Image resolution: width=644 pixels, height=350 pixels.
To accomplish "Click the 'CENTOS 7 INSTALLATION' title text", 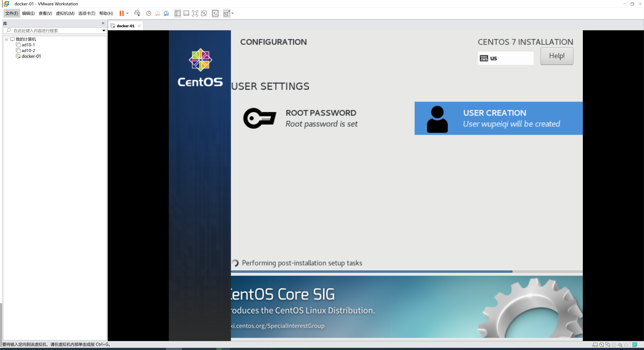I will [525, 42].
